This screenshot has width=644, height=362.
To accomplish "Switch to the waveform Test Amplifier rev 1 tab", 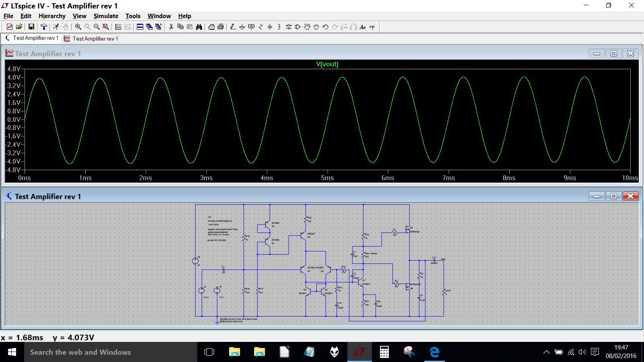I will click(x=91, y=39).
